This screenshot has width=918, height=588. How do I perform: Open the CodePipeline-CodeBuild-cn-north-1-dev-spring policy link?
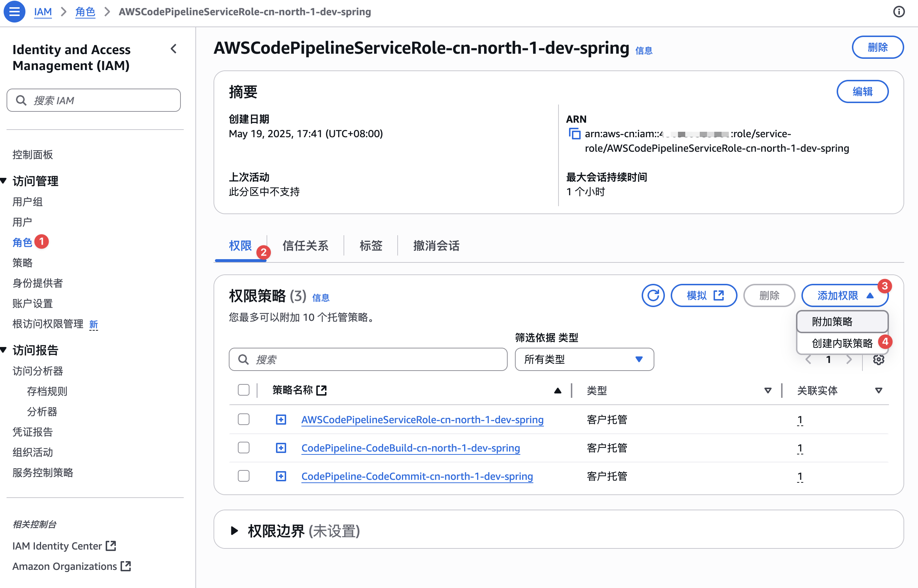[410, 448]
